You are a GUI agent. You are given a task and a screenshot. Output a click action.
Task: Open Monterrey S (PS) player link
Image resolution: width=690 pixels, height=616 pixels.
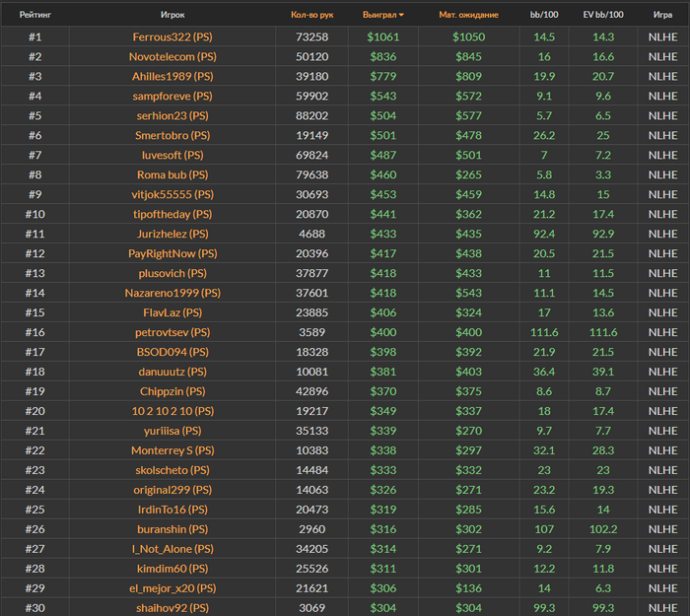point(172,450)
